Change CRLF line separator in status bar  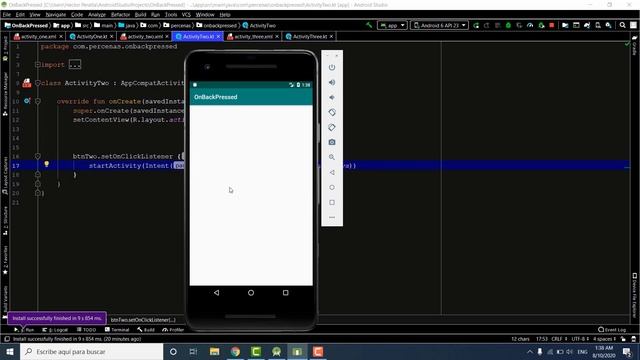[x=559, y=339]
